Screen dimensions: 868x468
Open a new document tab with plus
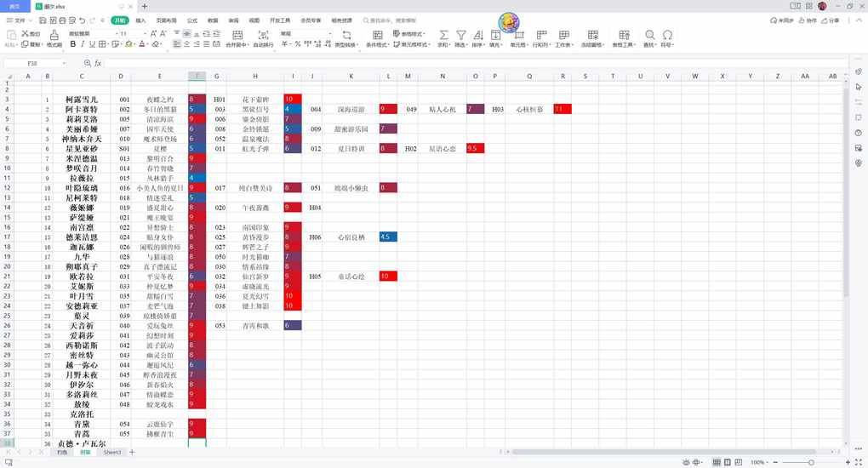pos(145,6)
